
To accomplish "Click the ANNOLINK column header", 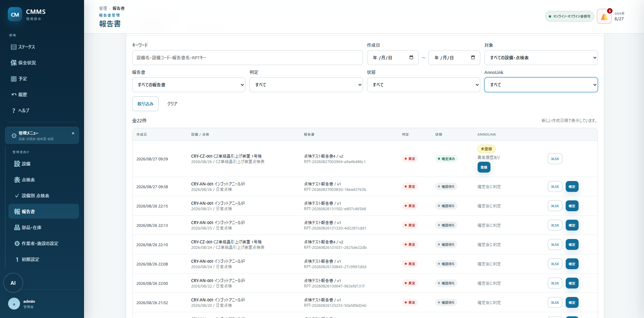I will click(x=487, y=135).
